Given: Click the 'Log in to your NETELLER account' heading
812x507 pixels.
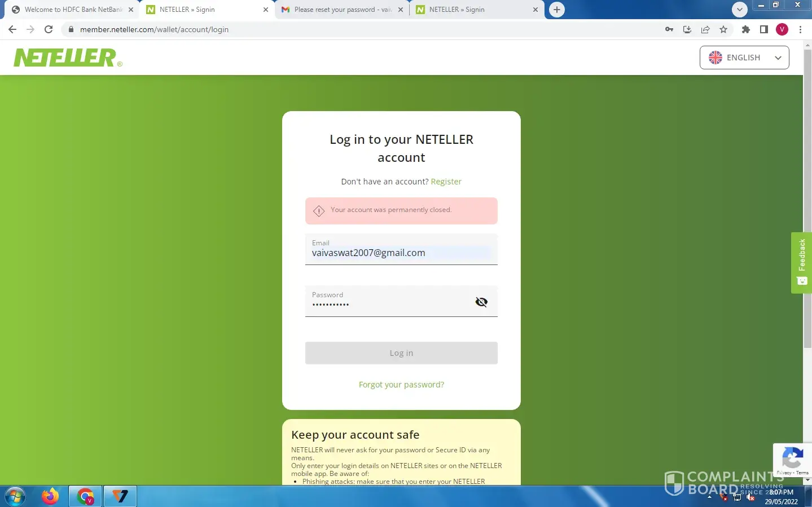Looking at the screenshot, I should click(401, 148).
